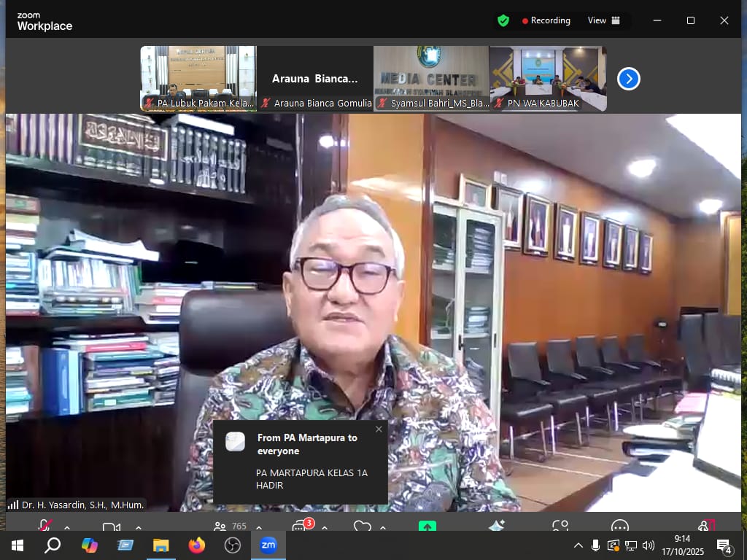Expand the participants options arrow

coord(259,527)
